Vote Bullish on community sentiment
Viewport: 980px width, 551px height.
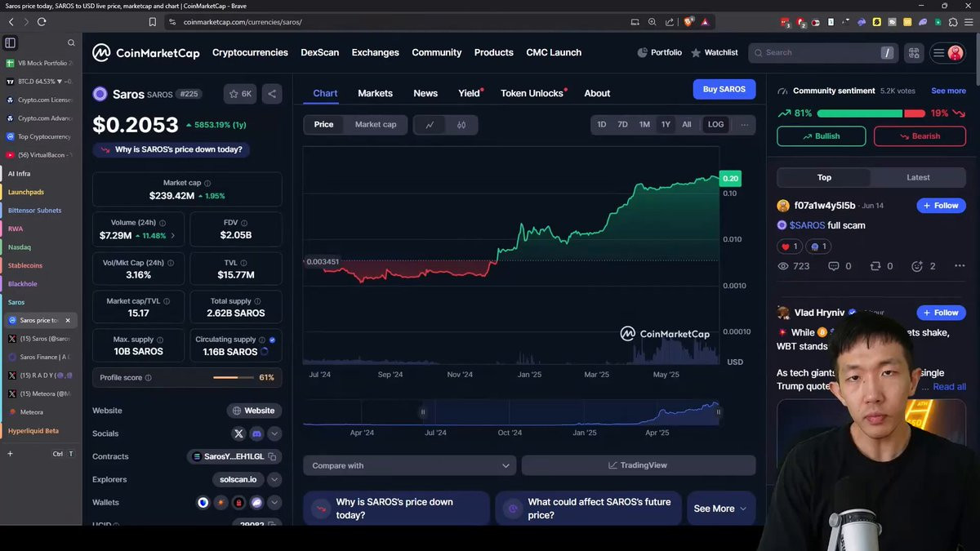(822, 136)
